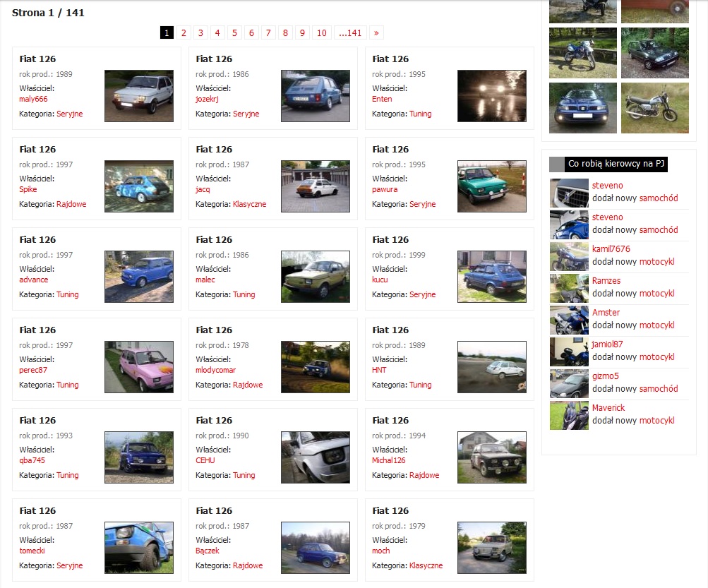Screen dimensions: 708x588
Task: Open tomecki owner profile
Action: 32,551
